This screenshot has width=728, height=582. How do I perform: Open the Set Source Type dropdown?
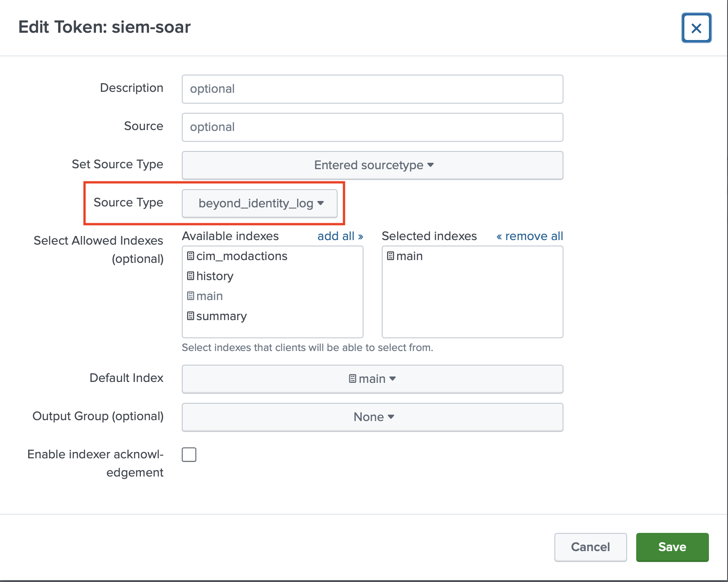pos(372,165)
